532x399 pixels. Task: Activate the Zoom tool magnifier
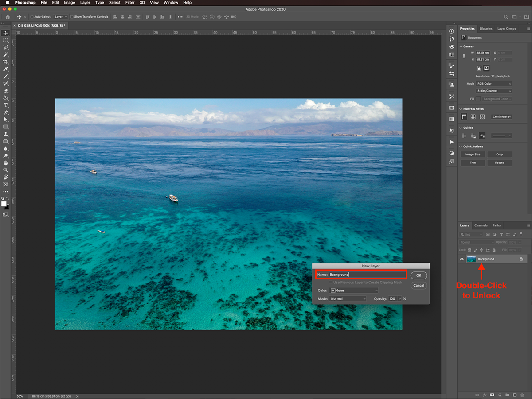click(x=6, y=170)
